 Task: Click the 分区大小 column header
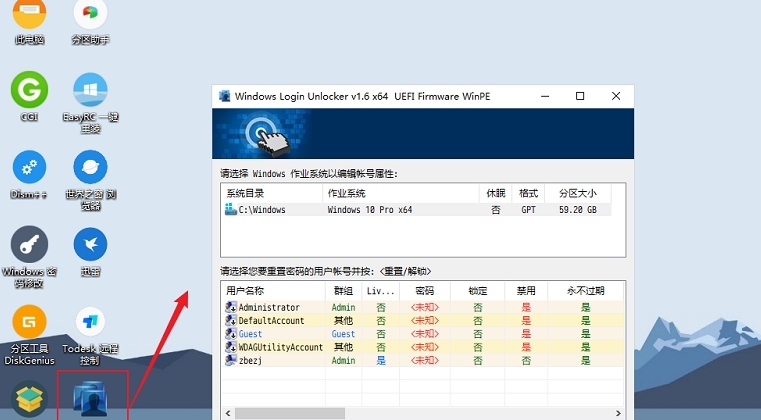(578, 193)
